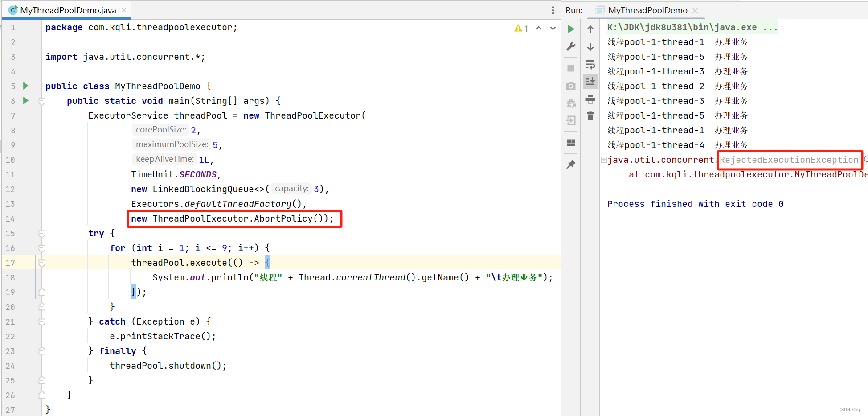Collapse the main method fold on line 6
This screenshot has width=868, height=416.
click(x=42, y=101)
